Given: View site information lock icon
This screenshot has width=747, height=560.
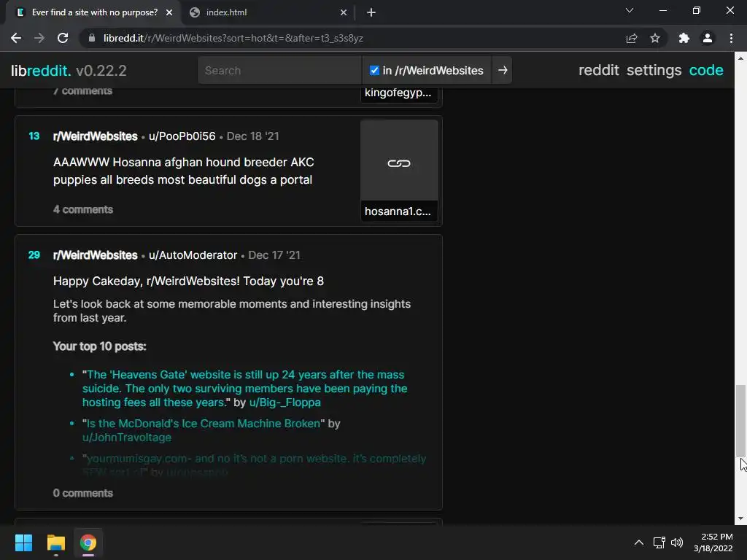Looking at the screenshot, I should point(92,38).
